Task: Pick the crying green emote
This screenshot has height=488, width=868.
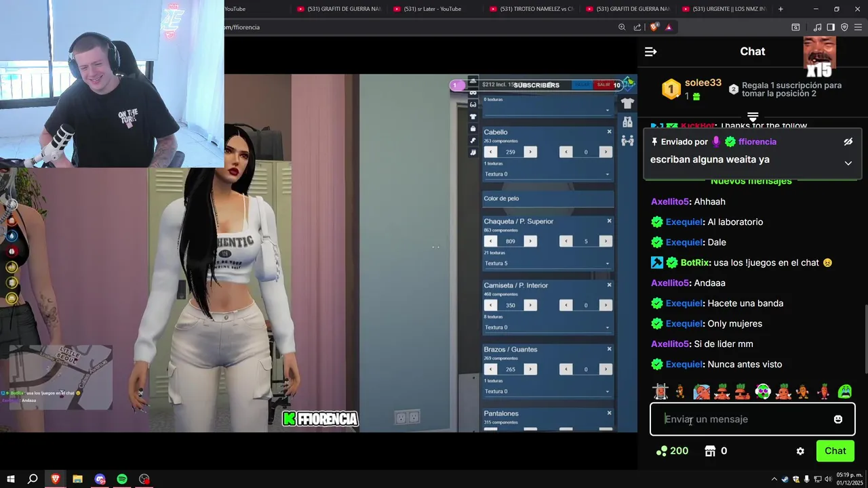Action: pyautogui.click(x=844, y=391)
